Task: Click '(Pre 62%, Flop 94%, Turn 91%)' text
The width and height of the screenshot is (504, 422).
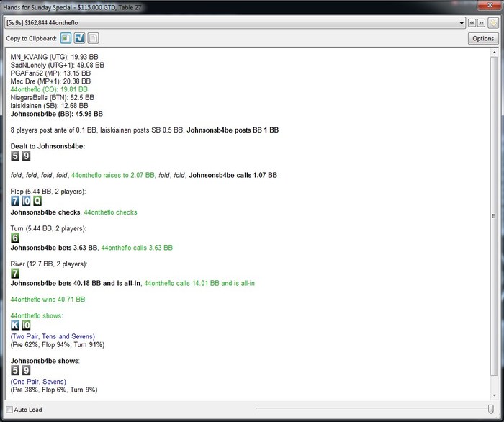Action: pyautogui.click(x=58, y=344)
